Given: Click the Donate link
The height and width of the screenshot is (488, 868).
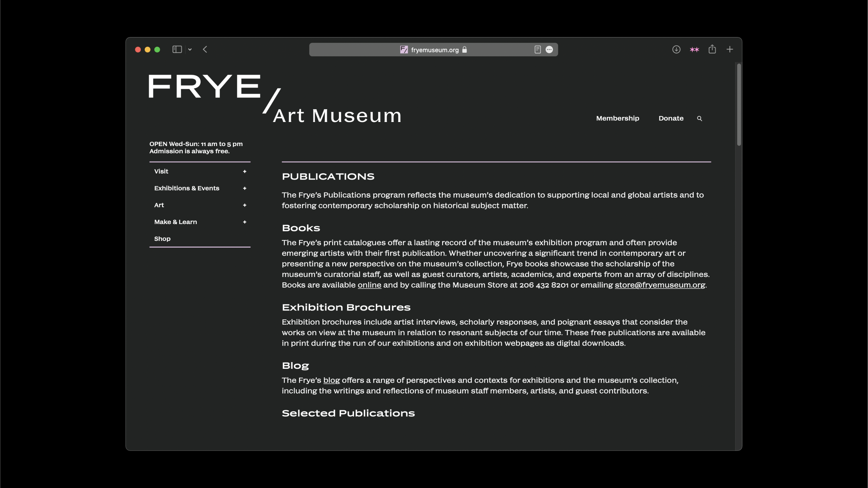Looking at the screenshot, I should pyautogui.click(x=671, y=118).
